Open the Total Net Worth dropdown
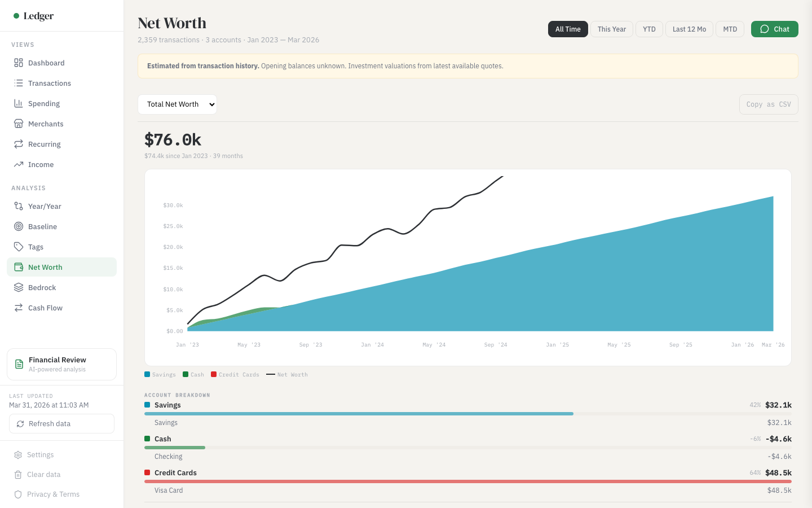The height and width of the screenshot is (508, 812). pos(177,104)
